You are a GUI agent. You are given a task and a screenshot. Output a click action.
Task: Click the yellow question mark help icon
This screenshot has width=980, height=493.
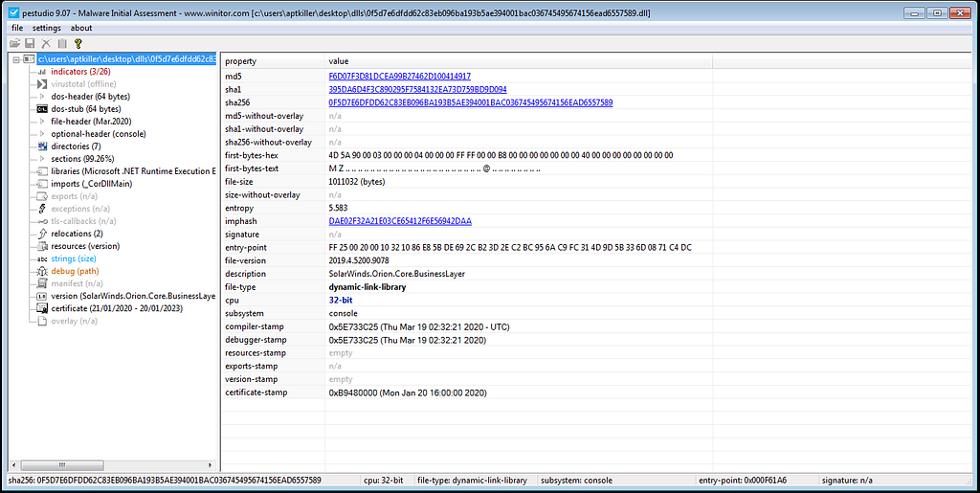point(78,43)
